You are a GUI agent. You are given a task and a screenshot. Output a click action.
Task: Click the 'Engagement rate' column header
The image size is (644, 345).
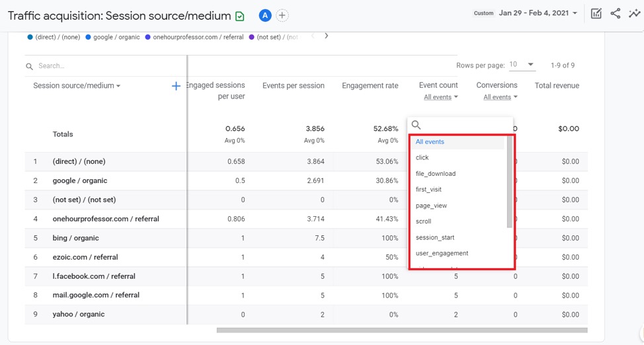click(x=370, y=86)
